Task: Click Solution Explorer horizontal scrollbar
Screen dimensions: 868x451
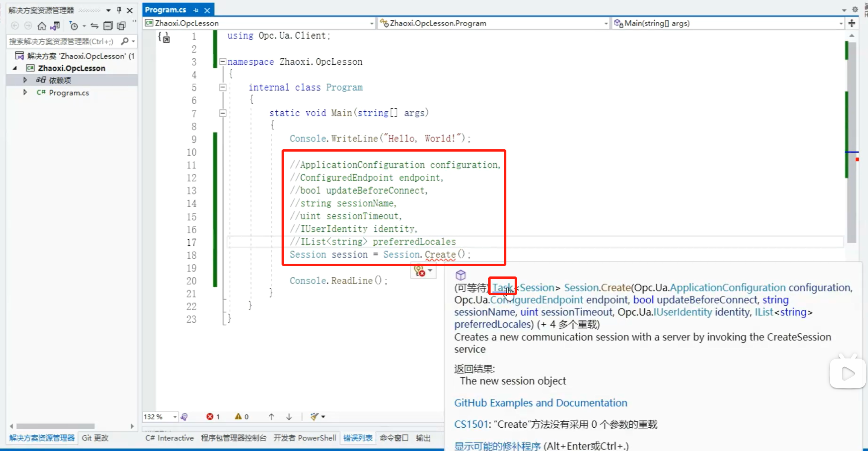Action: (x=56, y=426)
